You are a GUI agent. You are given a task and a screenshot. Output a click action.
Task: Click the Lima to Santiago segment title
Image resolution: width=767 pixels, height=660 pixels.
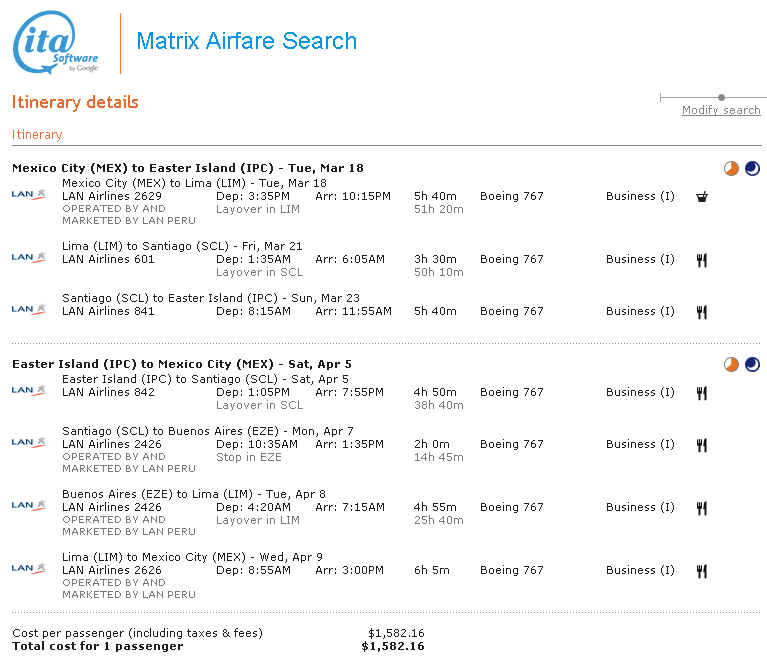coord(182,246)
